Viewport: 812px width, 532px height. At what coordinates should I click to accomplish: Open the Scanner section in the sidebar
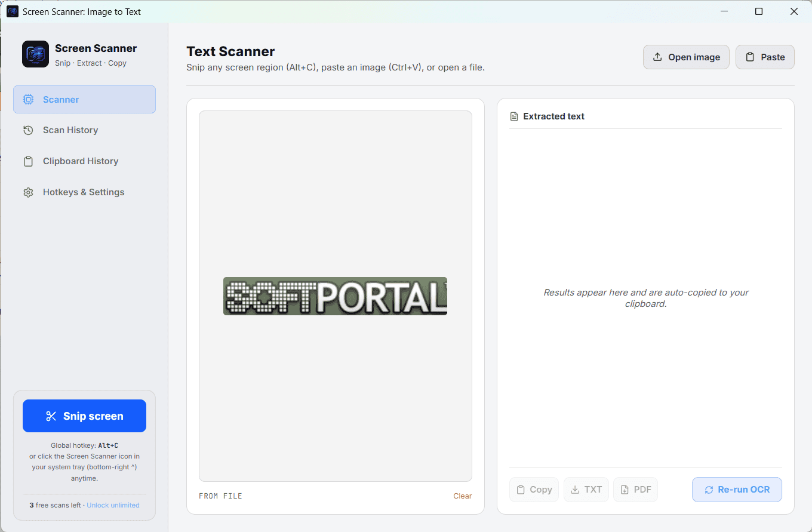pyautogui.click(x=84, y=99)
